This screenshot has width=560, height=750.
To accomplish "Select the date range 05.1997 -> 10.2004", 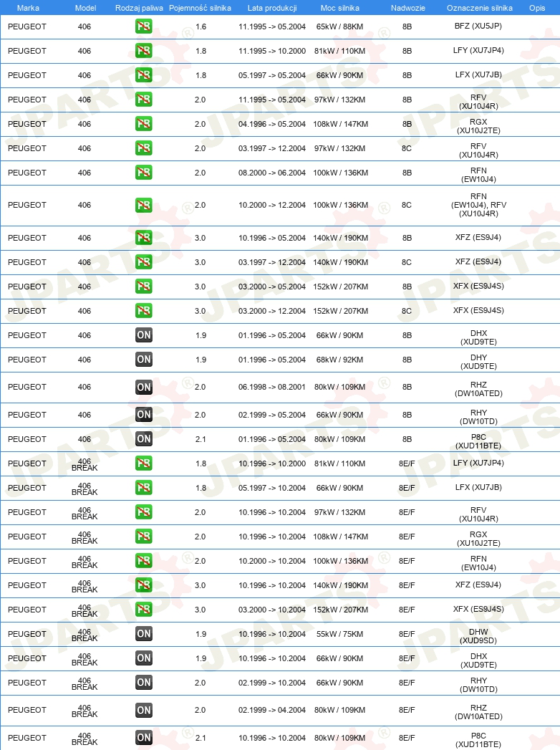I will click(x=272, y=488).
